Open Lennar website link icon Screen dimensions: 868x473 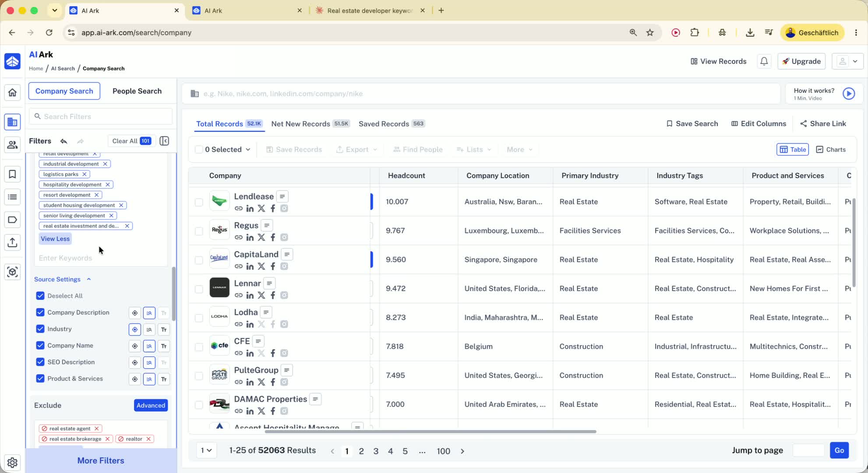[239, 295]
